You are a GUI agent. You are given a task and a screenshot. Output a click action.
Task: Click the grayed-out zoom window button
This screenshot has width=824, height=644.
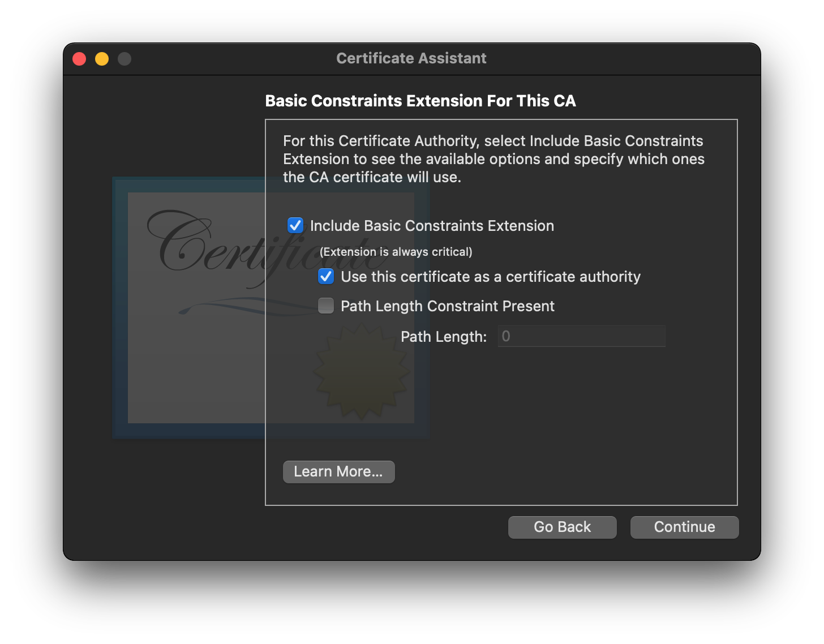[x=125, y=59]
